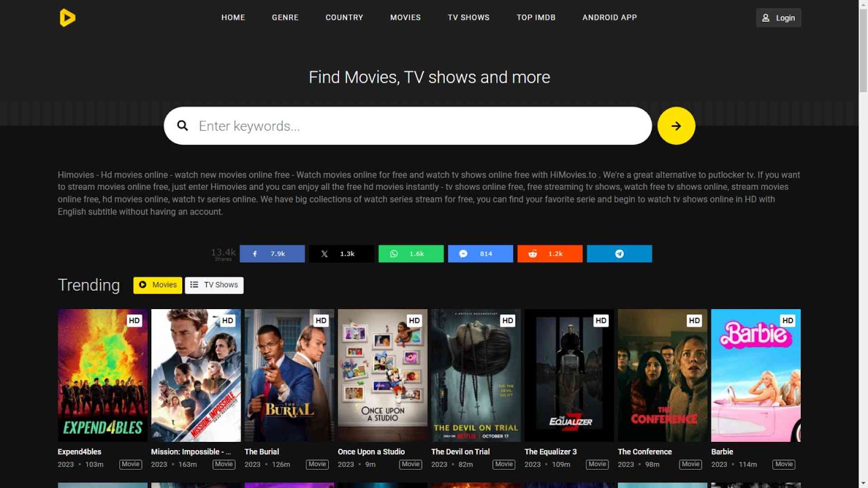The height and width of the screenshot is (488, 868).
Task: Click the 13.4k Shares total counter
Action: coord(223,254)
